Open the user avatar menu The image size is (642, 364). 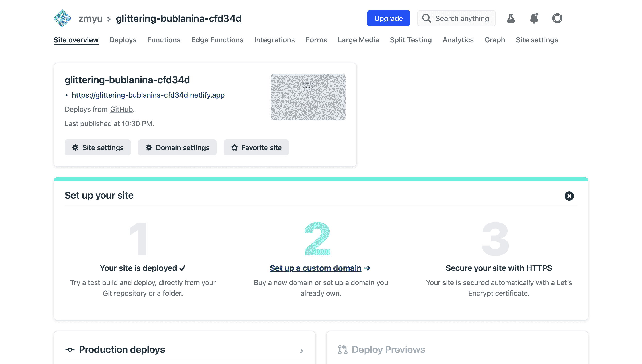coord(558,18)
